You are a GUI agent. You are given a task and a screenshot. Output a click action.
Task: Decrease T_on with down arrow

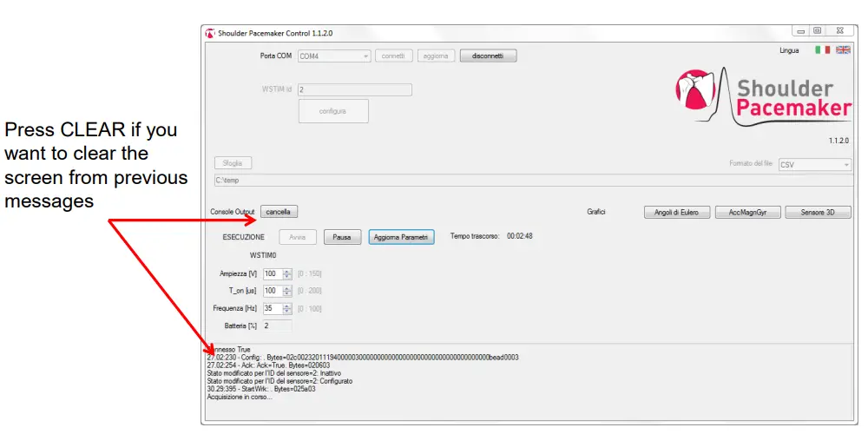[x=286, y=293]
